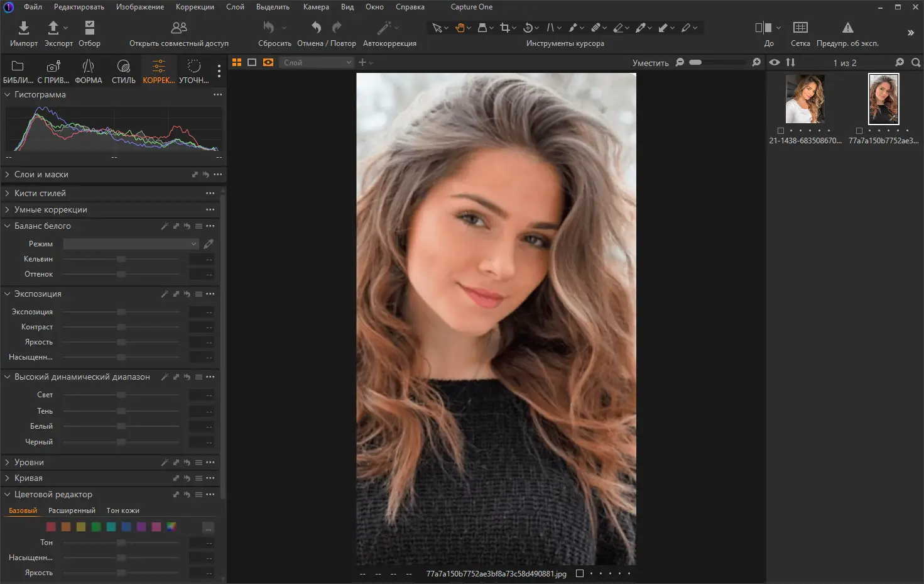Switch to multi-image grid view icon
924x584 pixels.
pyautogui.click(x=237, y=62)
